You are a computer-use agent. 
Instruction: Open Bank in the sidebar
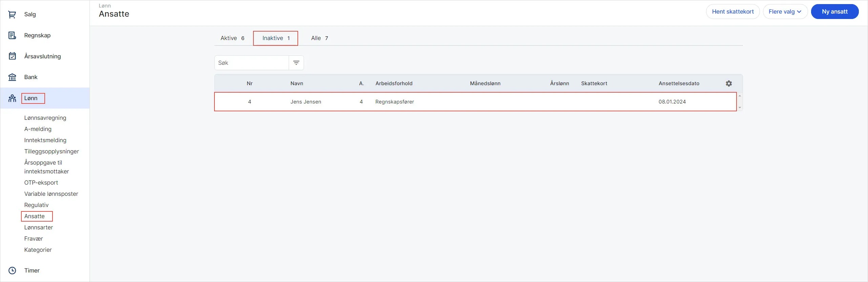31,77
